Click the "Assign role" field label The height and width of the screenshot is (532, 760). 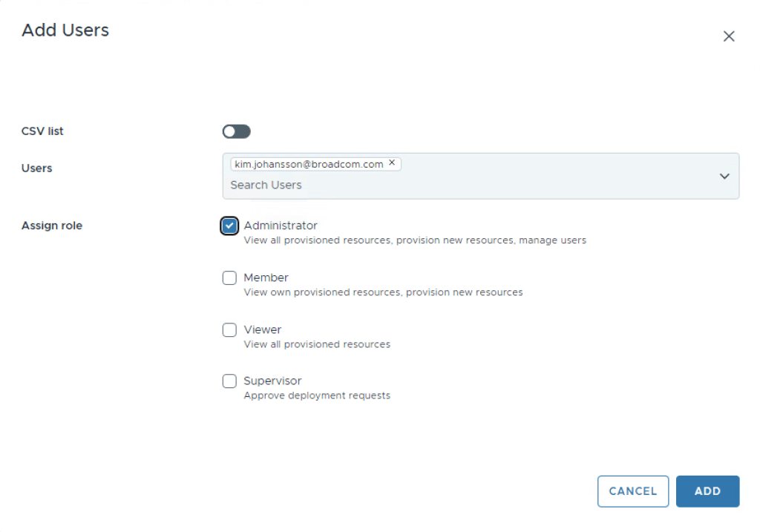pyautogui.click(x=52, y=226)
